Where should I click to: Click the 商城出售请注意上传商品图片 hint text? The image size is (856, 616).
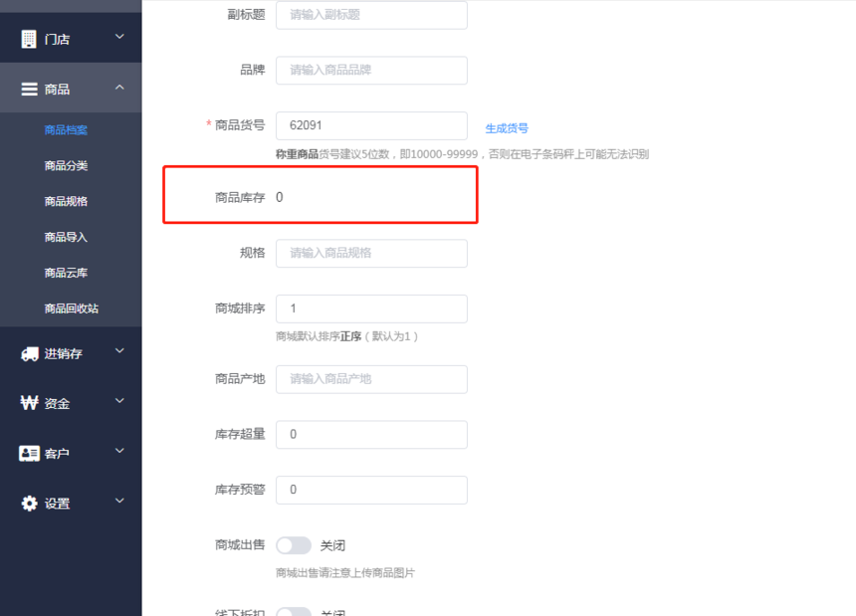pyautogui.click(x=345, y=573)
